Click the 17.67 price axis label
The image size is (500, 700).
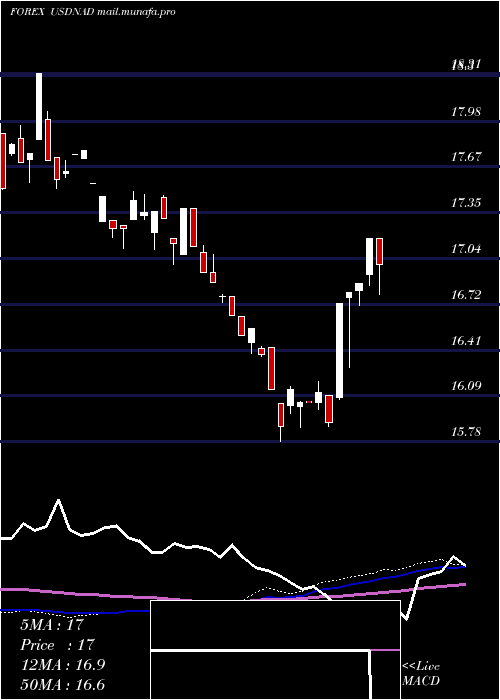click(x=466, y=157)
